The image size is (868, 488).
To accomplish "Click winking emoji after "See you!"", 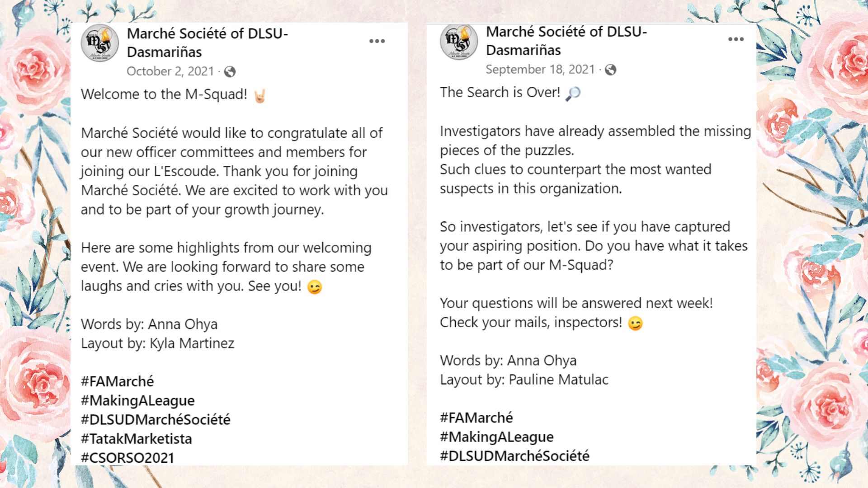I will 315,287.
